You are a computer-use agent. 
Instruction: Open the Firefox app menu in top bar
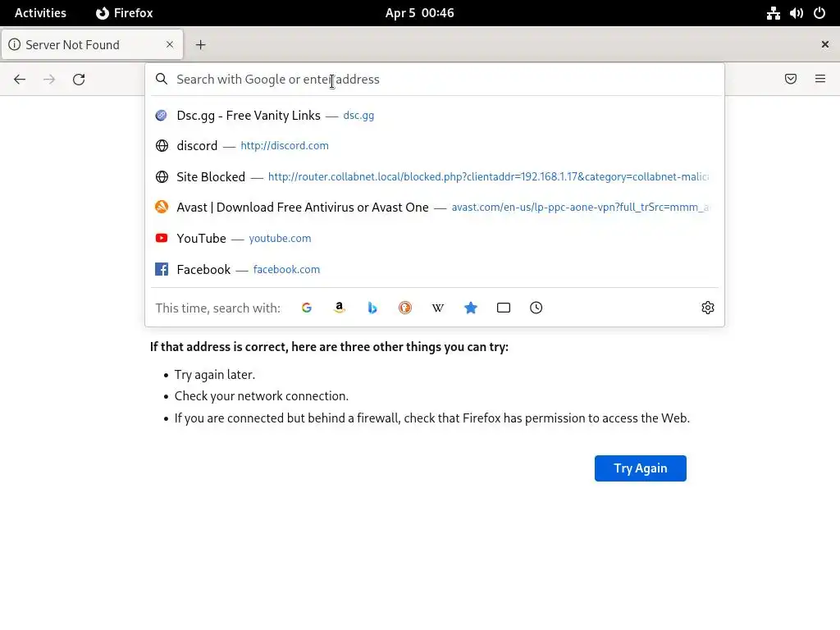coord(125,13)
